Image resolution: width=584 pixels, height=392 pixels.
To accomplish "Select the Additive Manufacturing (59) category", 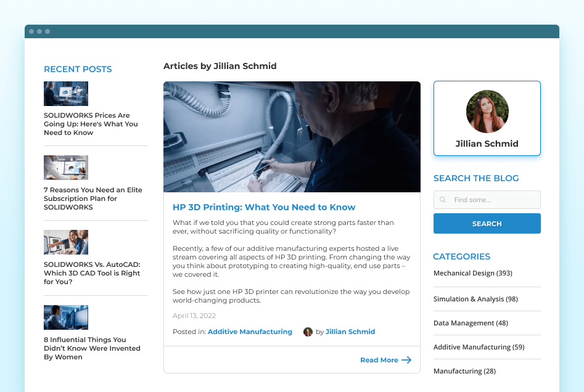I will 479,347.
